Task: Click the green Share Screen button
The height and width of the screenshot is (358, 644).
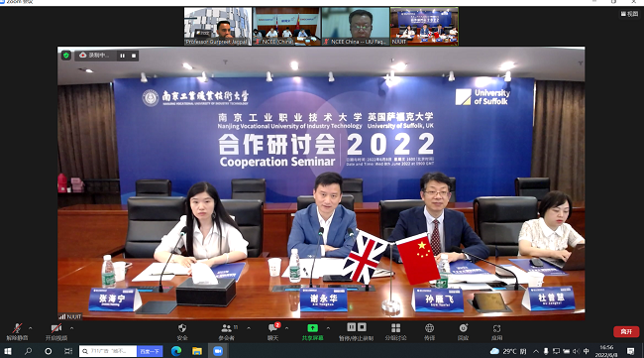Action: (312, 331)
